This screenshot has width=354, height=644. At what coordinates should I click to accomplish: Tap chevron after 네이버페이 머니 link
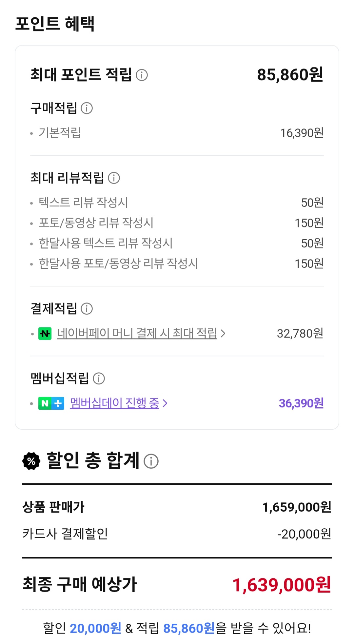tap(223, 334)
